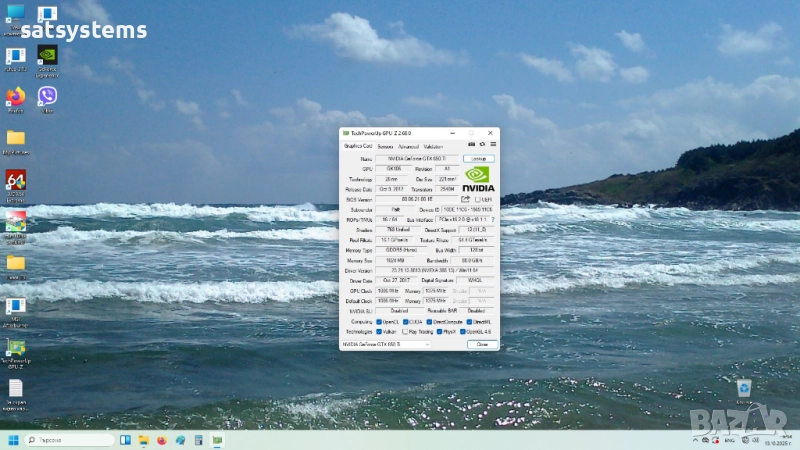Click the Lookup button
The height and width of the screenshot is (450, 800).
click(x=479, y=159)
